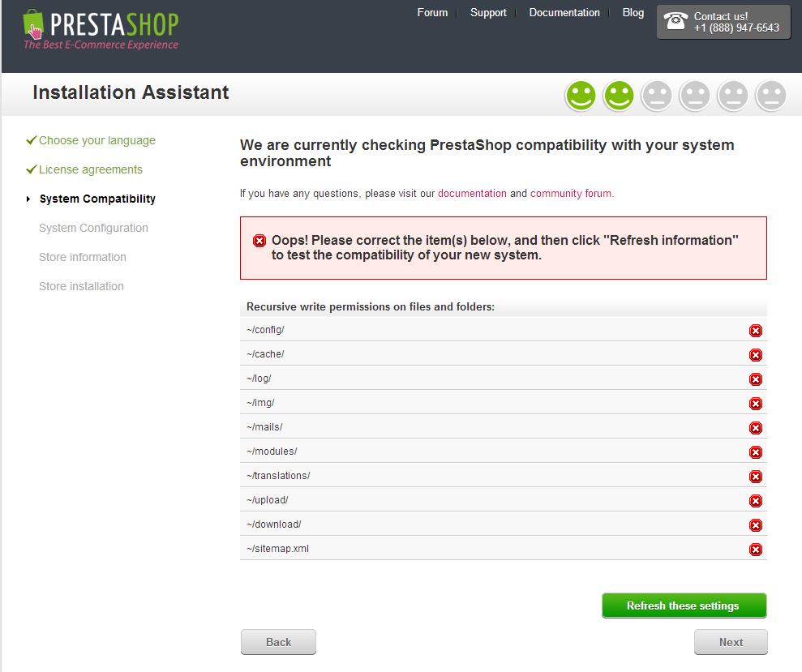Click the checkmark beside License agreements
The image size is (802, 672).
[x=31, y=169]
